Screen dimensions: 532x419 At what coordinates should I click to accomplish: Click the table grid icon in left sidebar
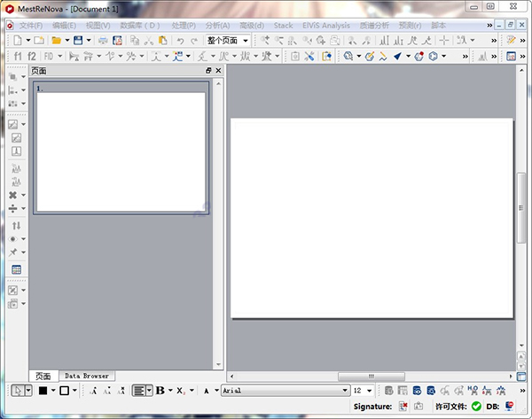(16, 269)
